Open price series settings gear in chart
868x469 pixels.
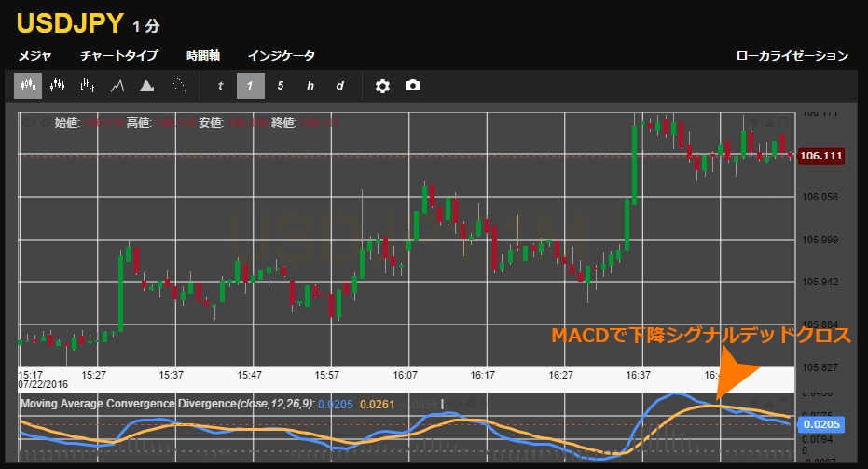(x=45, y=123)
